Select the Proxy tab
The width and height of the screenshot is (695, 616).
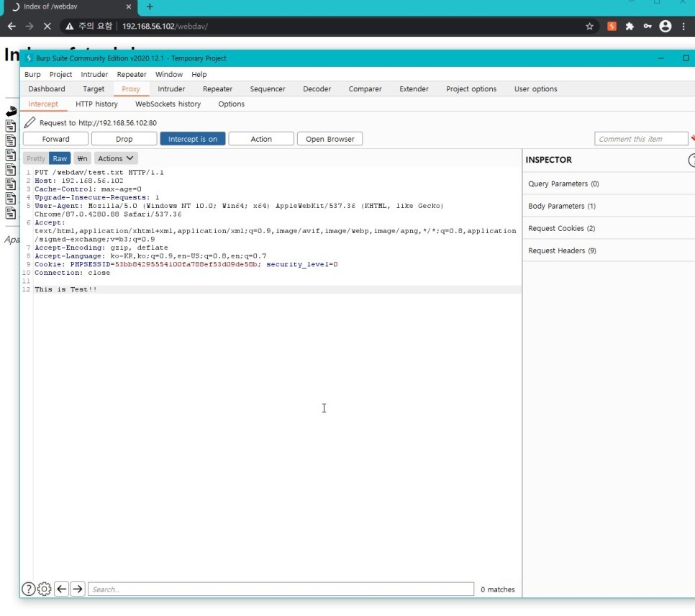point(131,89)
